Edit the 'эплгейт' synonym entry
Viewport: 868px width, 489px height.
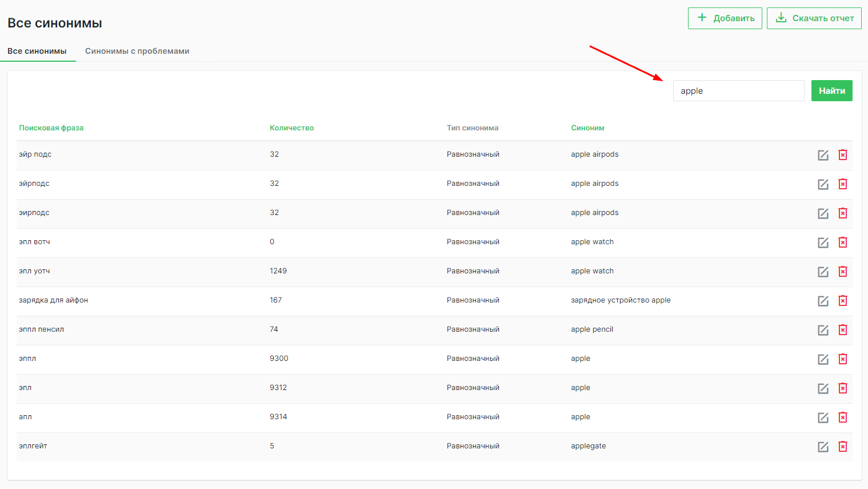pyautogui.click(x=823, y=447)
